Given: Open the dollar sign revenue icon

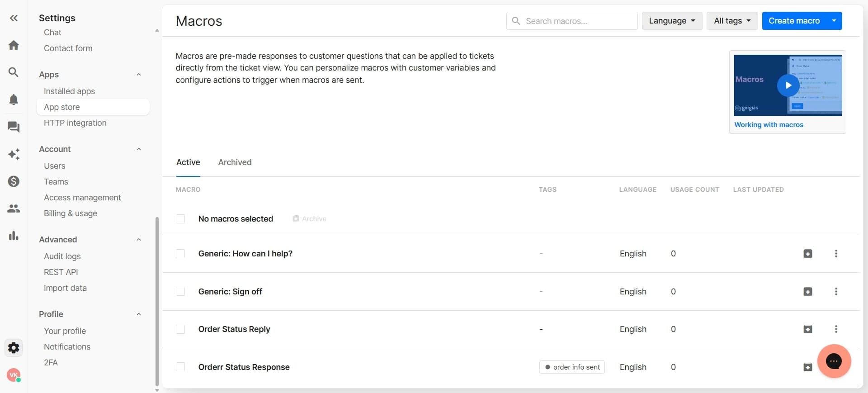Looking at the screenshot, I should [x=14, y=181].
